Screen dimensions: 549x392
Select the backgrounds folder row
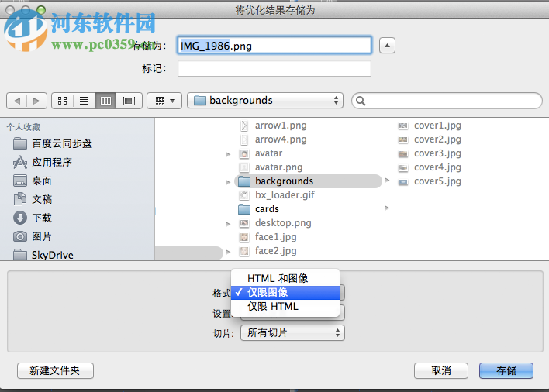point(308,181)
